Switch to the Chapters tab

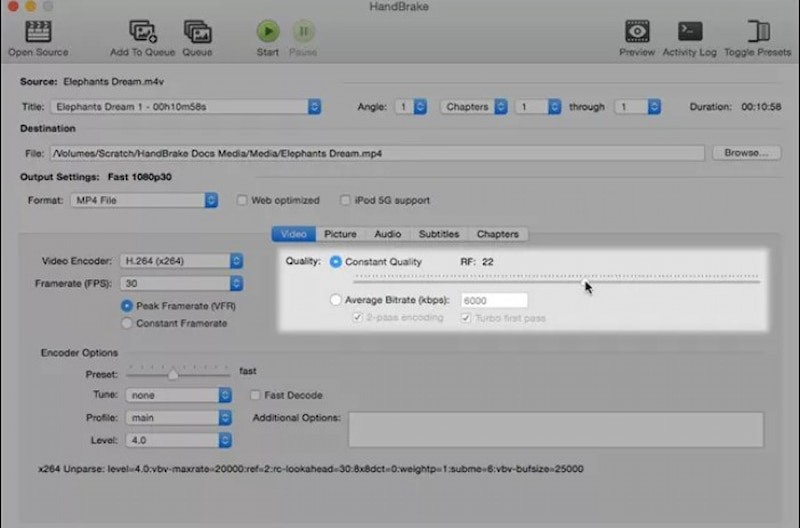pyautogui.click(x=497, y=234)
